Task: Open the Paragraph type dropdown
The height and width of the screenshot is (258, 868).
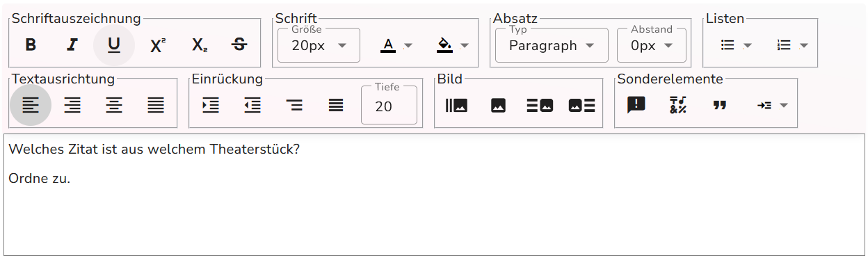Action: click(x=552, y=46)
